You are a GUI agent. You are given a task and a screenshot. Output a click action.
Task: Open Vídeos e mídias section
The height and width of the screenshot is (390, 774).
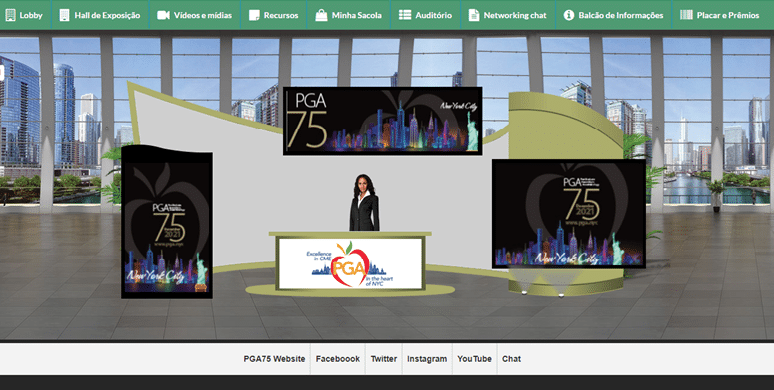coord(194,15)
